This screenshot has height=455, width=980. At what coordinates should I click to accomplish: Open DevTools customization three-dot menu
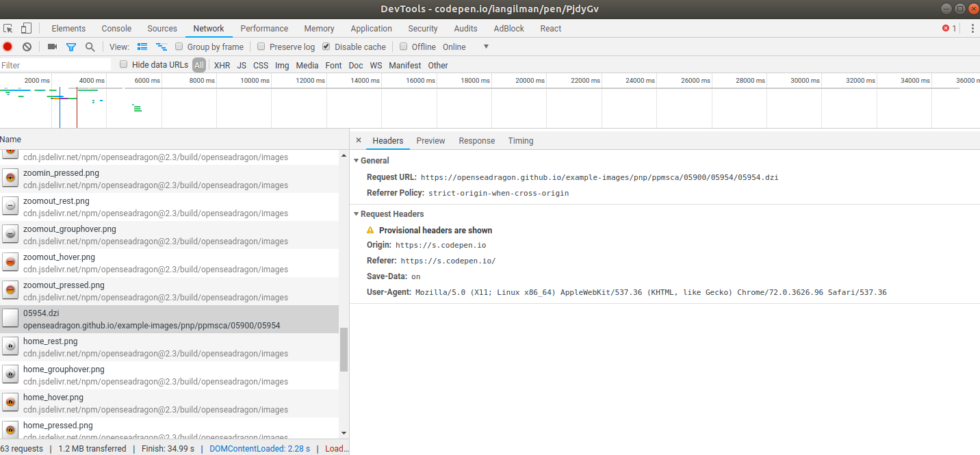(x=972, y=28)
